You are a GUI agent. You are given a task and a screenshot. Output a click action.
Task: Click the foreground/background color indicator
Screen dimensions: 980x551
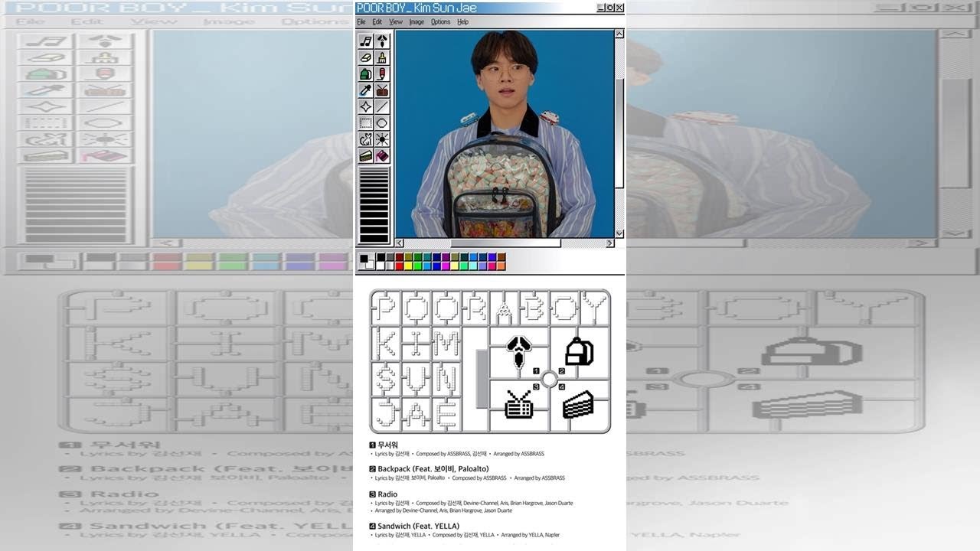[367, 262]
